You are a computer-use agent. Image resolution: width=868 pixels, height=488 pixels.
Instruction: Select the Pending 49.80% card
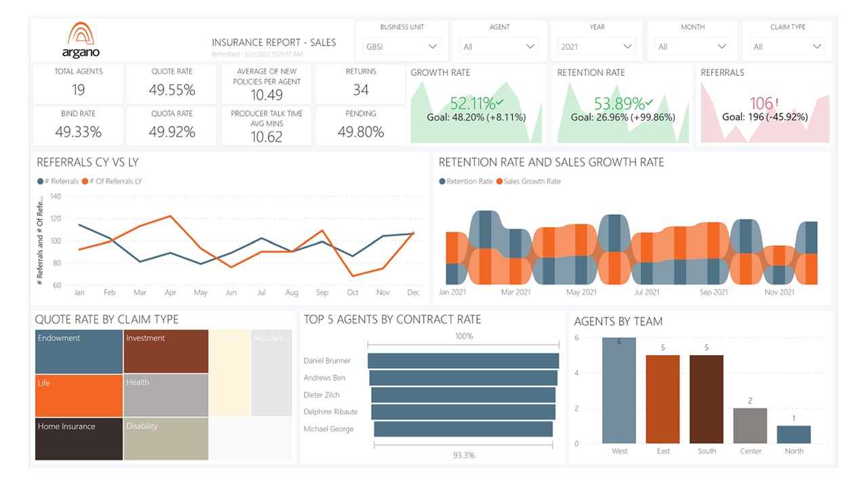coord(361,125)
